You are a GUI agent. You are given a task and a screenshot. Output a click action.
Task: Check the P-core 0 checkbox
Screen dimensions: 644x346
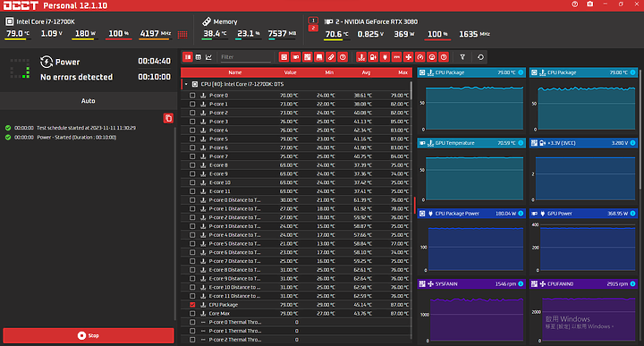192,96
